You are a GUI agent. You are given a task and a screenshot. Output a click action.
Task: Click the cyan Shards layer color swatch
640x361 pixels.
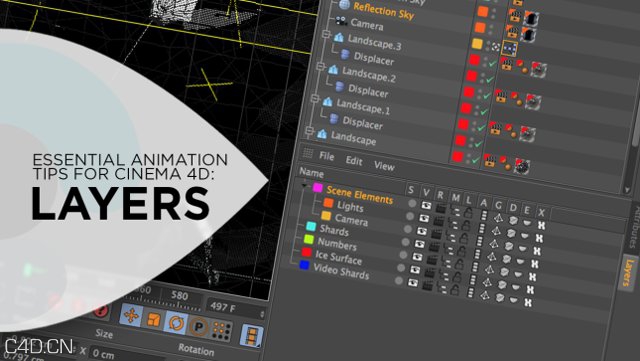(311, 226)
